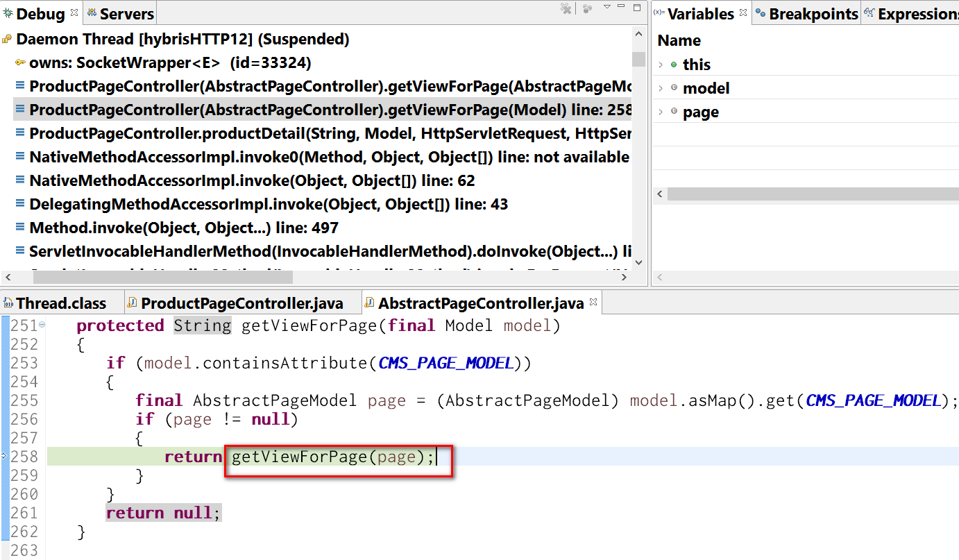The image size is (959, 560).
Task: Click the Servers tab icon
Action: point(92,13)
